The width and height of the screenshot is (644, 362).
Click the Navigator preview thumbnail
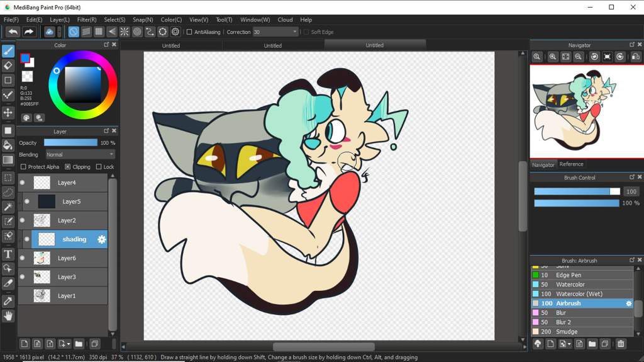pyautogui.click(x=587, y=111)
